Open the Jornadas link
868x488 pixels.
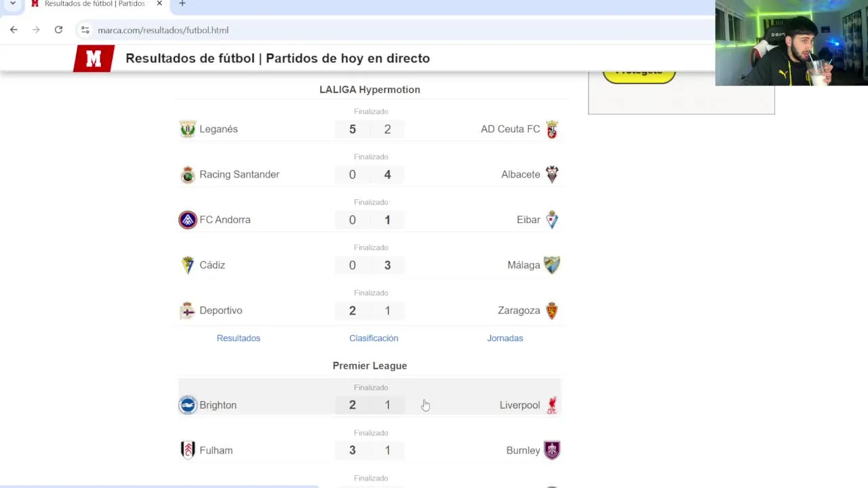click(505, 338)
